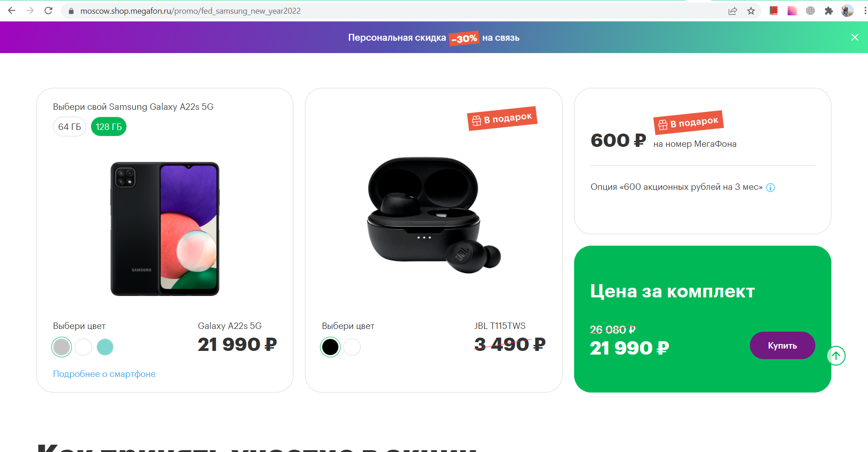Select the 128 ГБ storage option

click(108, 127)
